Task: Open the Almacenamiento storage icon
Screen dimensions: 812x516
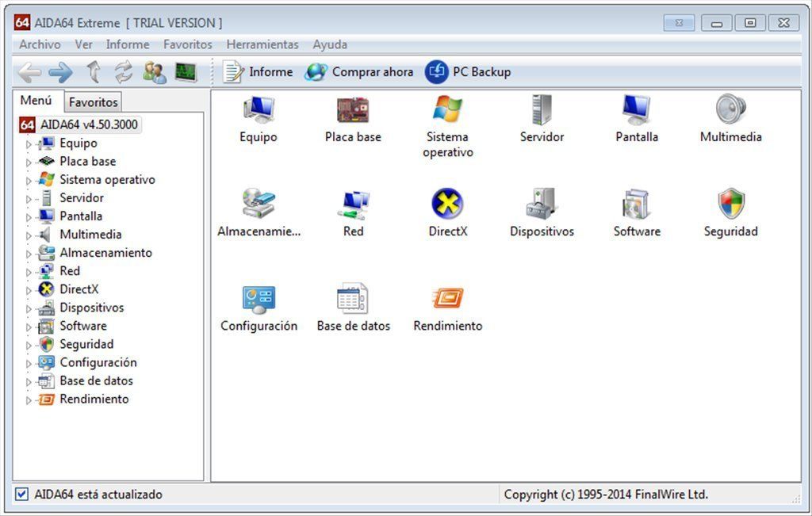Action: coord(259,204)
